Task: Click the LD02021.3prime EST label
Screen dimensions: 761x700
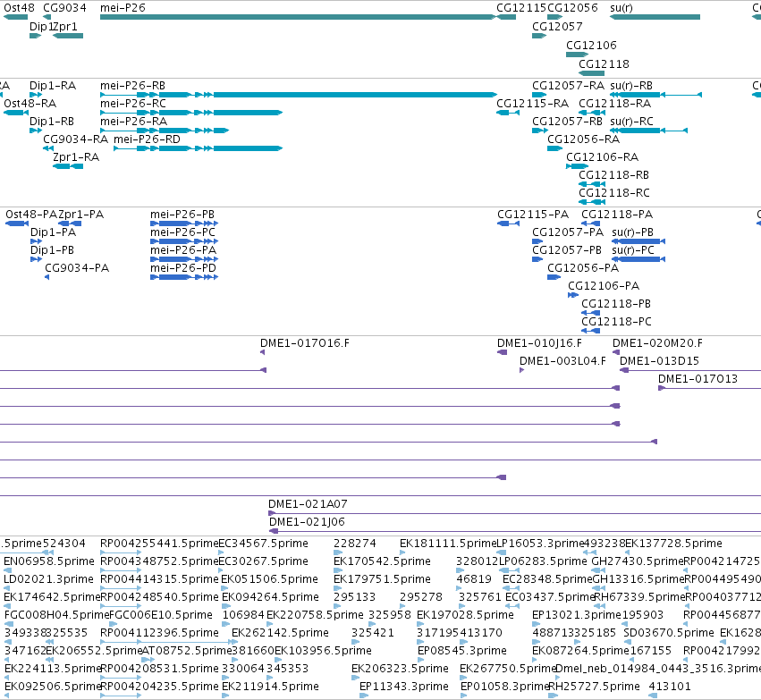Action: point(48,579)
